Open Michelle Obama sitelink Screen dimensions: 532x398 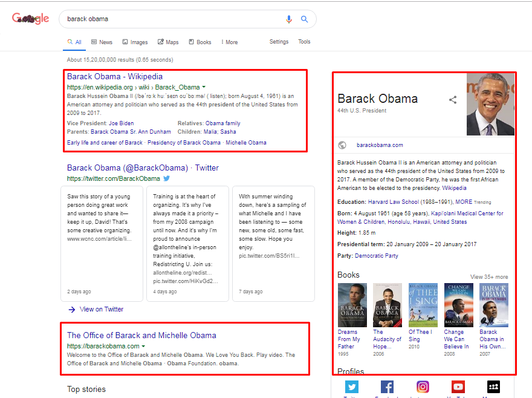tap(246, 143)
